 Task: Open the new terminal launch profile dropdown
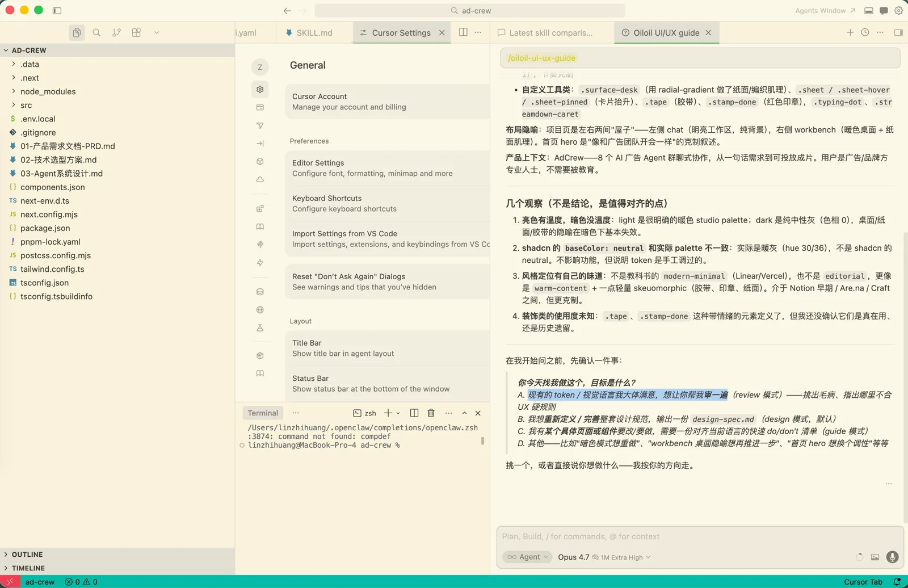coord(398,413)
